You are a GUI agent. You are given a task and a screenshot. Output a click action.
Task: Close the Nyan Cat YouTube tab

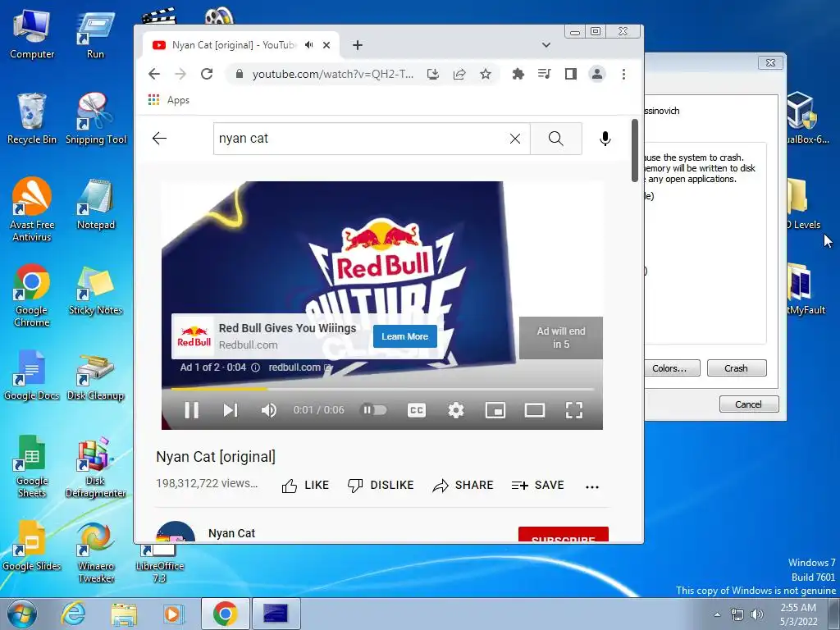point(326,45)
